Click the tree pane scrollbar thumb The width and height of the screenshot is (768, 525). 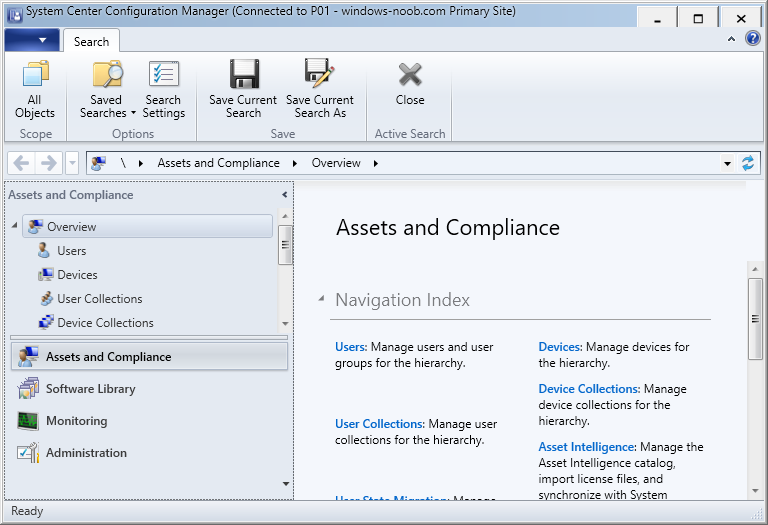point(285,245)
